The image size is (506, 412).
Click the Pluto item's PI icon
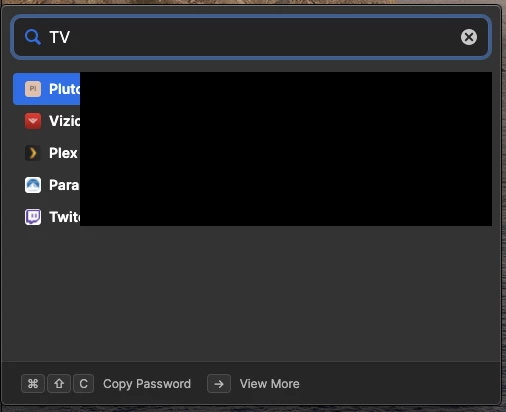click(33, 89)
